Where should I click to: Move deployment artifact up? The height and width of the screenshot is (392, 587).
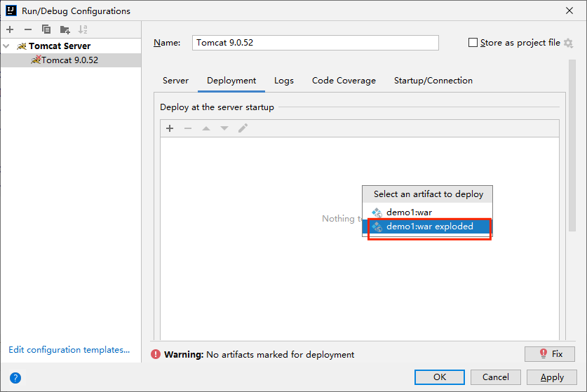tap(206, 128)
